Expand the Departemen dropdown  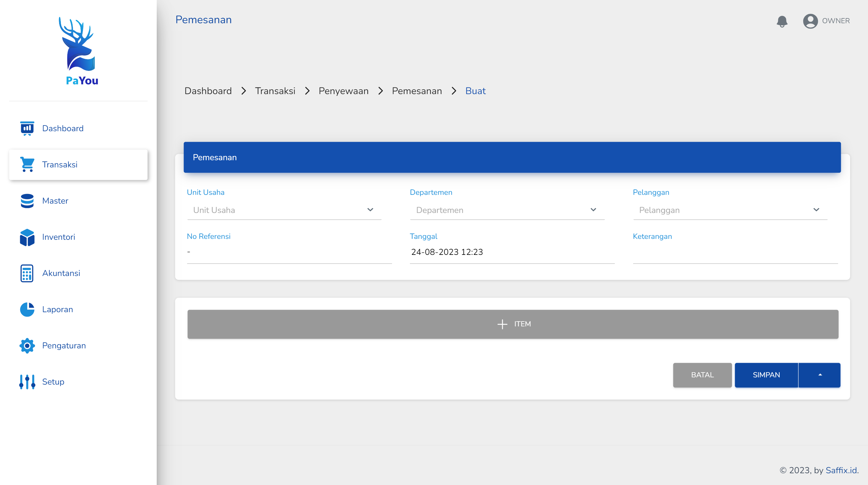tap(507, 210)
